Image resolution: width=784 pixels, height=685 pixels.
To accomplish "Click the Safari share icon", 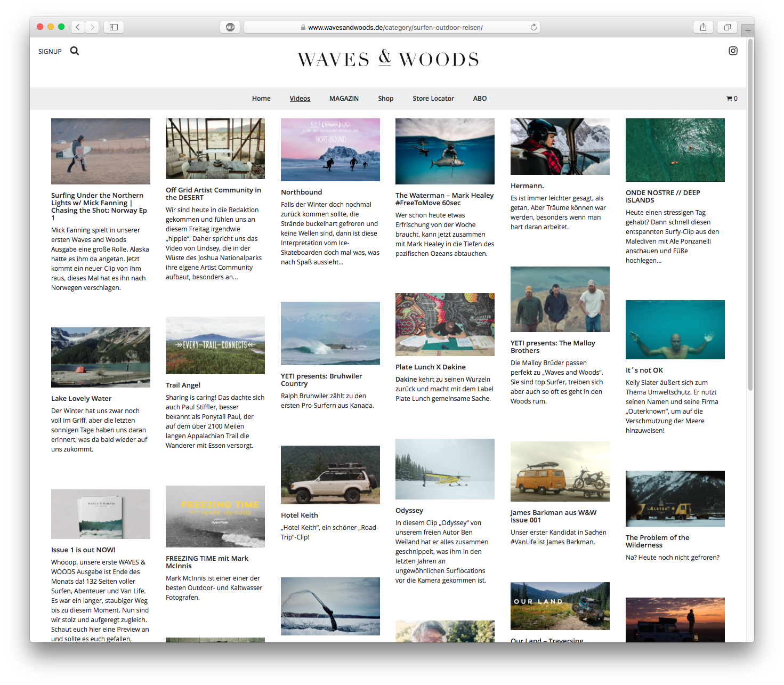I will [x=703, y=27].
